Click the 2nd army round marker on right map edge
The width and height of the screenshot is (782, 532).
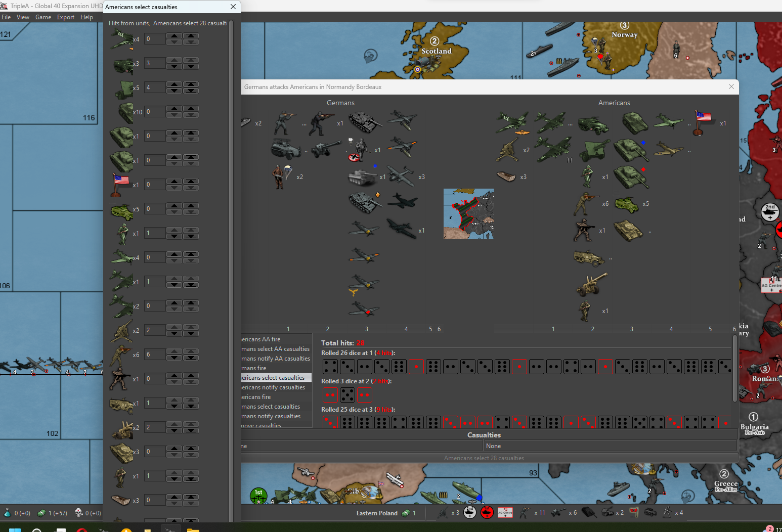pos(770,212)
